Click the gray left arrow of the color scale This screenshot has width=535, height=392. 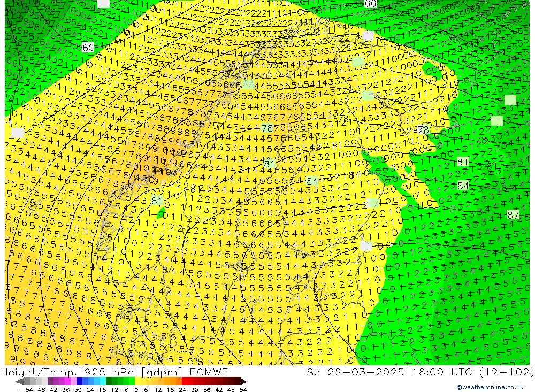point(19,381)
